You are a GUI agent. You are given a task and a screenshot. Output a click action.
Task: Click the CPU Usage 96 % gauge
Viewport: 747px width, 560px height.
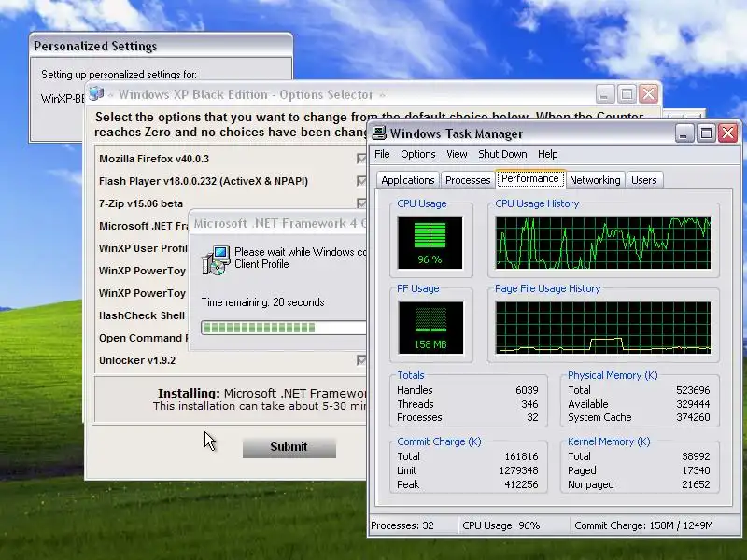430,243
